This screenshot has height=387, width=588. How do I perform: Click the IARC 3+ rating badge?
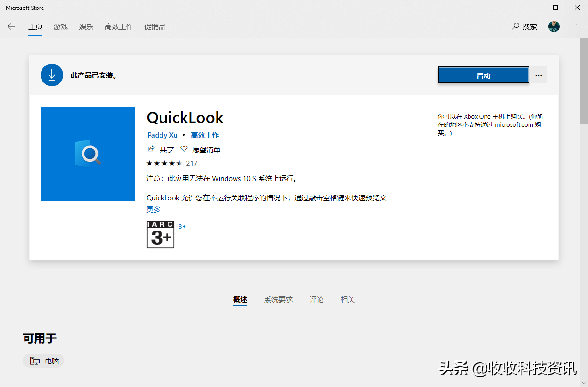tap(160, 235)
